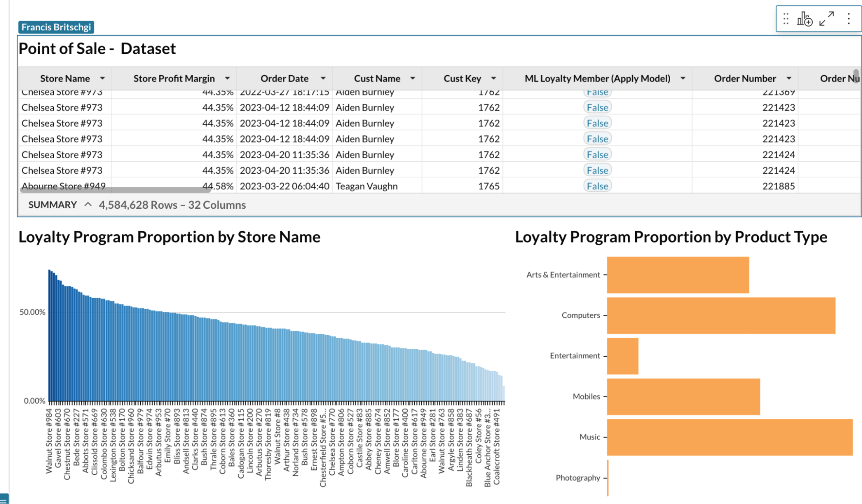
Task: Expand the table to full screen
Action: click(x=827, y=19)
